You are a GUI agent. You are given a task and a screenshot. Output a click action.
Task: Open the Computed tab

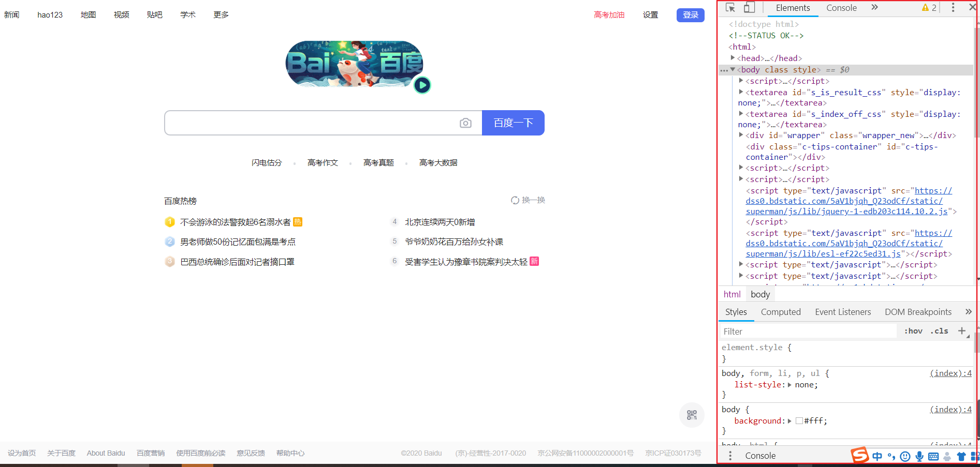[781, 312]
